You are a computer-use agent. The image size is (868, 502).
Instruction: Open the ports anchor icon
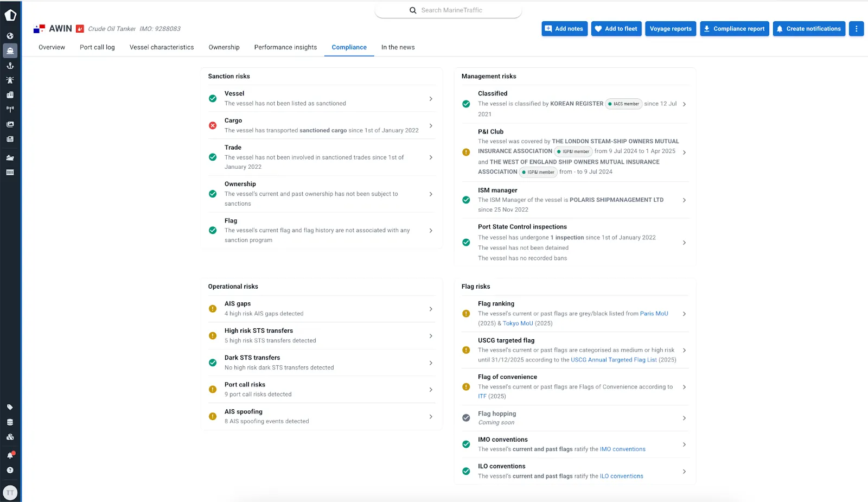click(x=10, y=65)
